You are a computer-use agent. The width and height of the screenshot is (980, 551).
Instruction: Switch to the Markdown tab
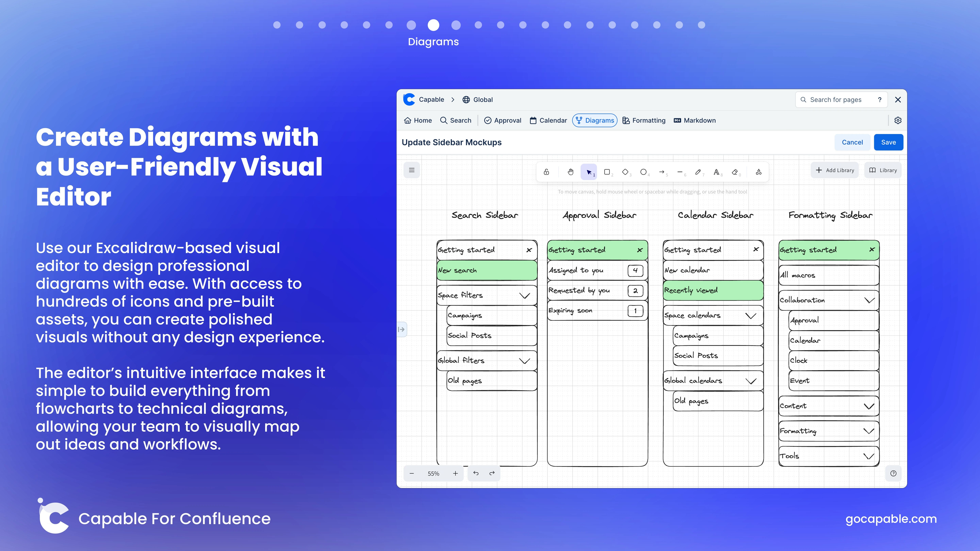coord(695,120)
